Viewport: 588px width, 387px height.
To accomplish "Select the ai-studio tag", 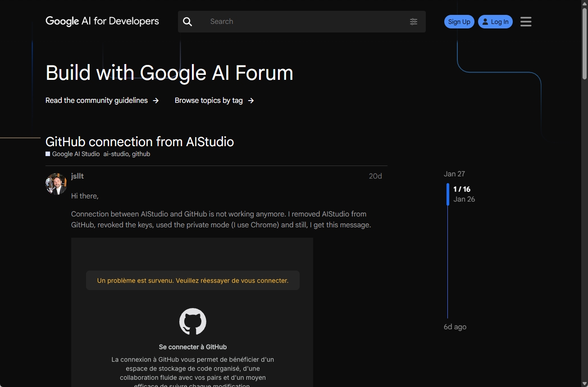I will [116, 154].
